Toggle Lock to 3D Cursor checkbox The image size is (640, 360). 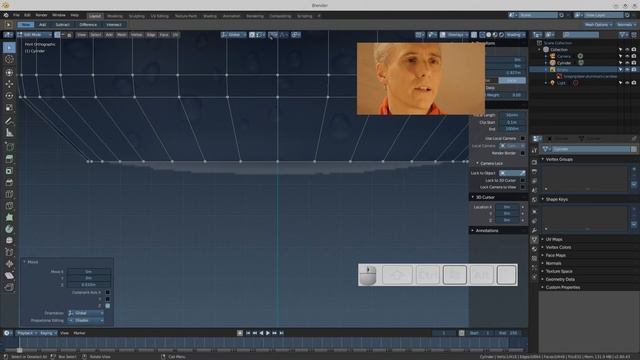click(x=522, y=180)
